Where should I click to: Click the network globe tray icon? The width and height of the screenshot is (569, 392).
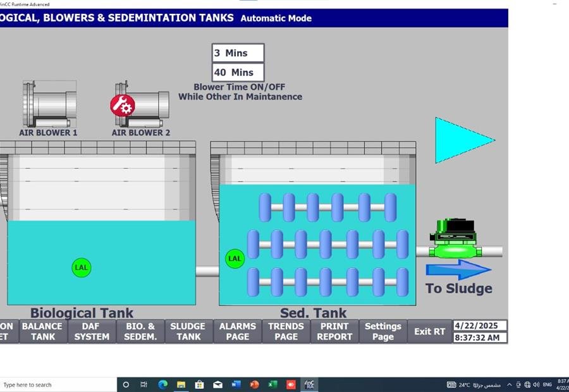tap(527, 385)
